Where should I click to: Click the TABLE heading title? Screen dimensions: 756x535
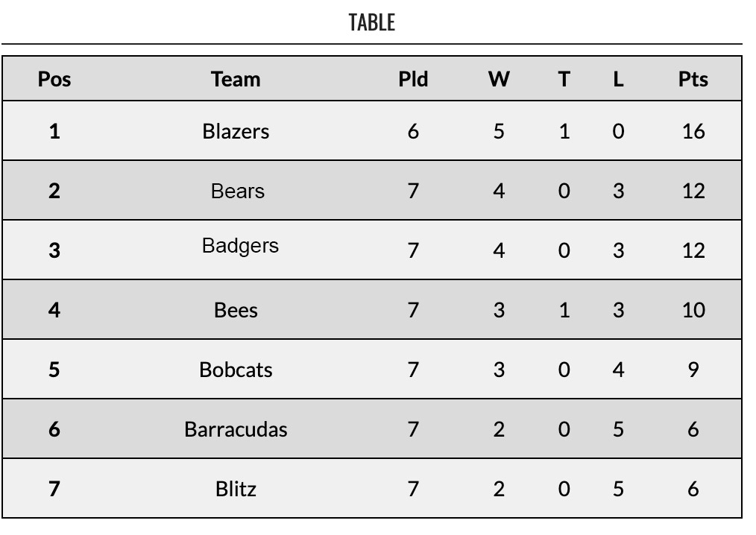(371, 22)
